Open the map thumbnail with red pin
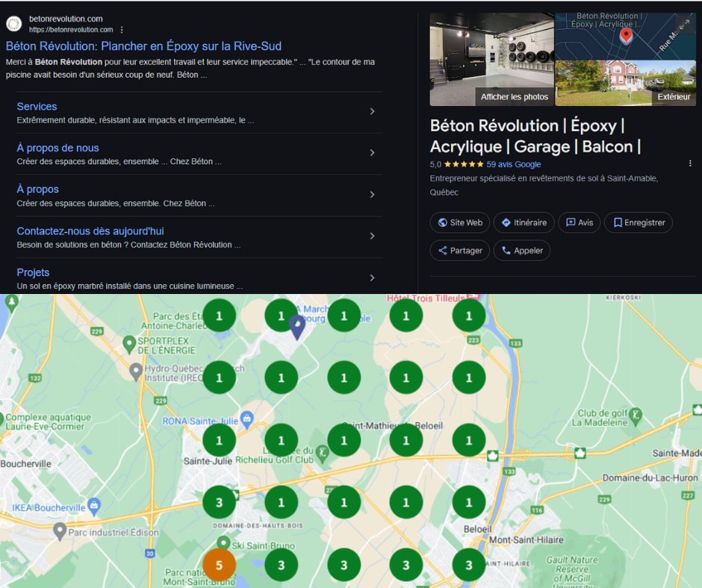 coord(625,36)
